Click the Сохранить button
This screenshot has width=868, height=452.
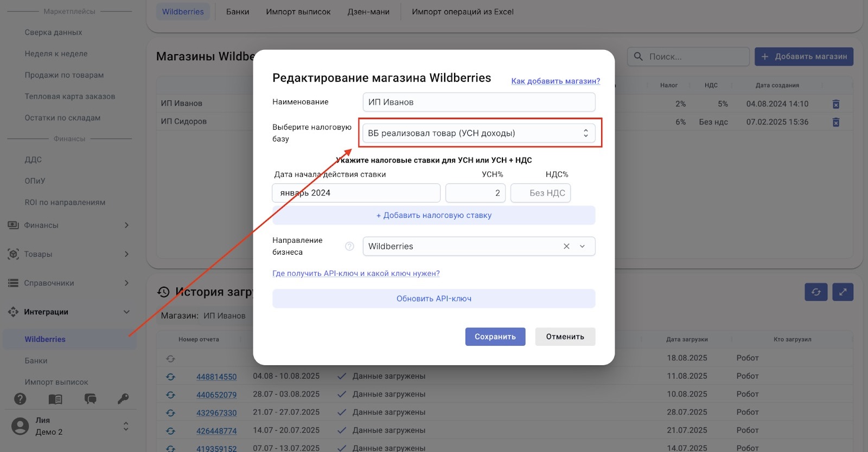[x=495, y=337]
